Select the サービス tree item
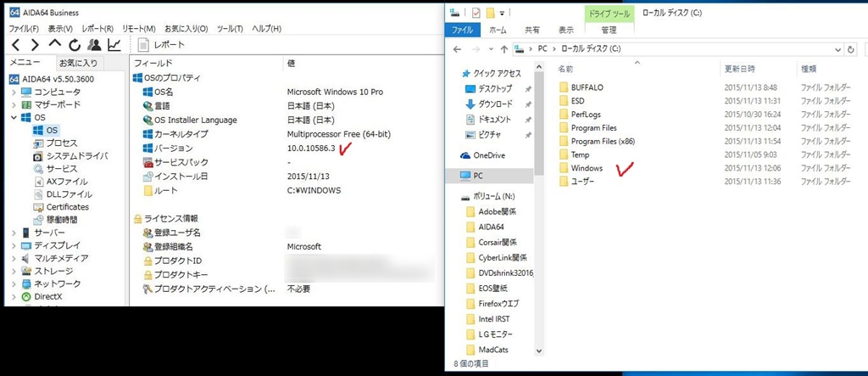Viewport: 868px width, 376px height. (61, 169)
